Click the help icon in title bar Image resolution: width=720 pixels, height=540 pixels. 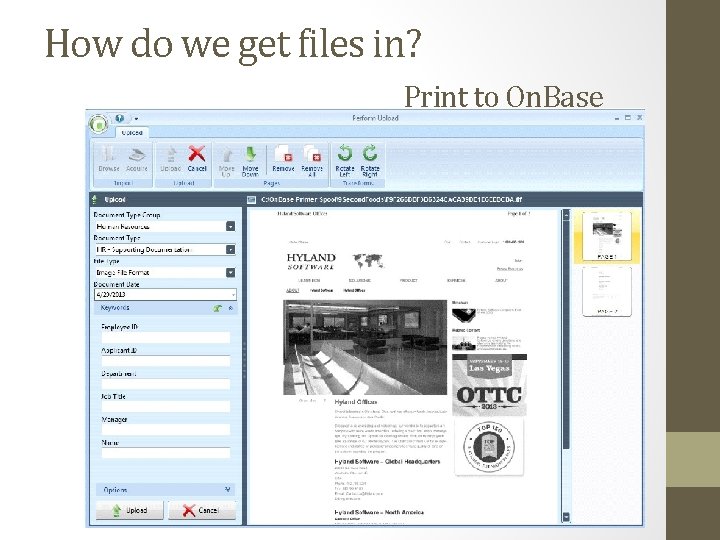pyautogui.click(x=120, y=118)
